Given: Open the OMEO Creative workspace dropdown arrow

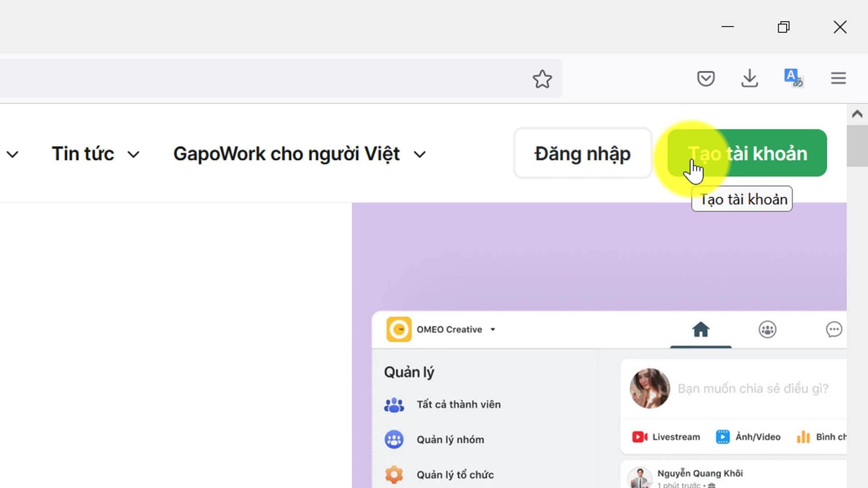Looking at the screenshot, I should coord(493,329).
